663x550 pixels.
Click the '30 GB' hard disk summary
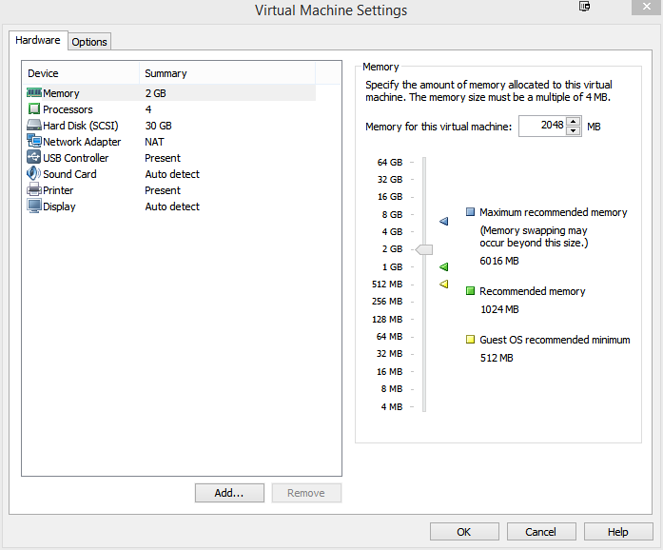pyautogui.click(x=159, y=126)
